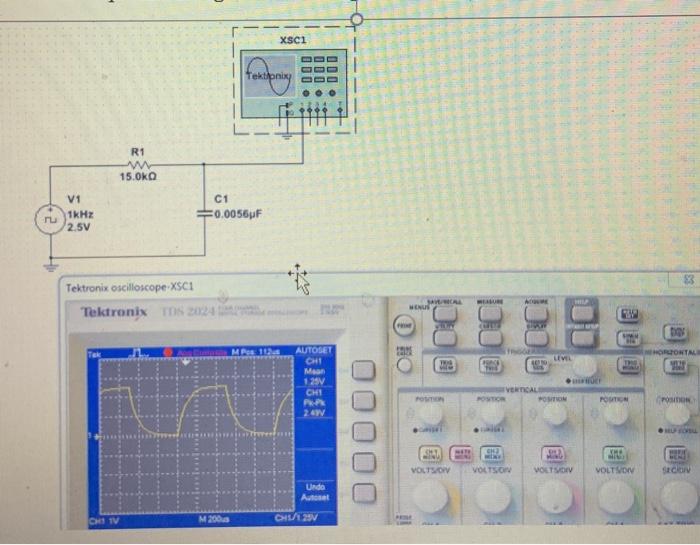The width and height of the screenshot is (700, 545).
Task: Click the 'CH1 Mean 1.25V' readout
Action: pyautogui.click(x=314, y=371)
